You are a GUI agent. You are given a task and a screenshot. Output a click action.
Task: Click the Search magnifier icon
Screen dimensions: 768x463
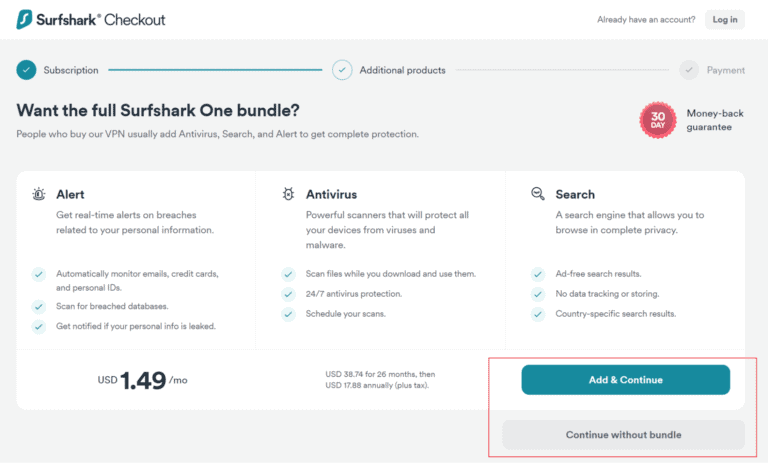click(x=537, y=194)
